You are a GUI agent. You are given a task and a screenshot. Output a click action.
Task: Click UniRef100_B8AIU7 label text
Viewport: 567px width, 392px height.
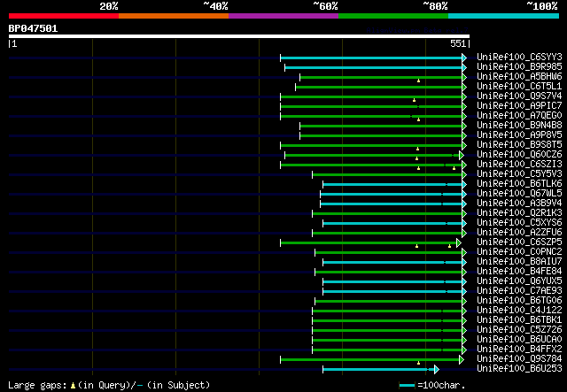pyautogui.click(x=519, y=262)
